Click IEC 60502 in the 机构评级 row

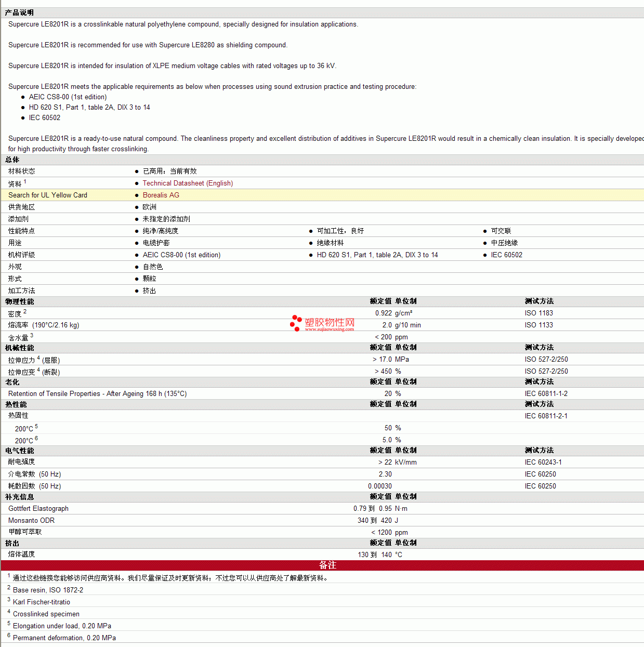pos(507,255)
